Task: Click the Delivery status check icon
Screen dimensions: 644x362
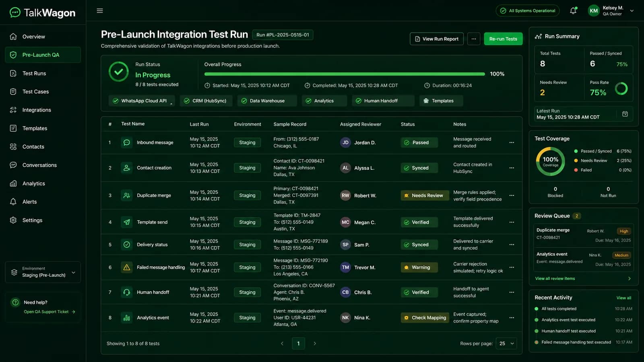Action: click(127, 245)
